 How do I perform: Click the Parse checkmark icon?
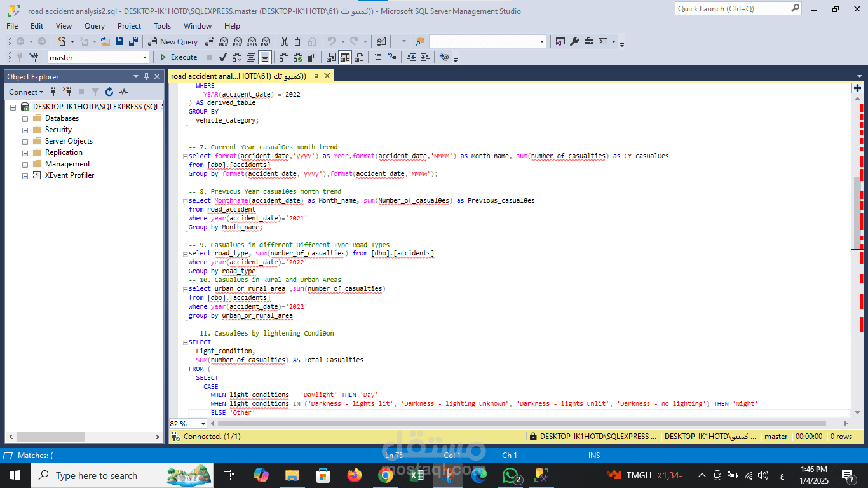coord(223,57)
